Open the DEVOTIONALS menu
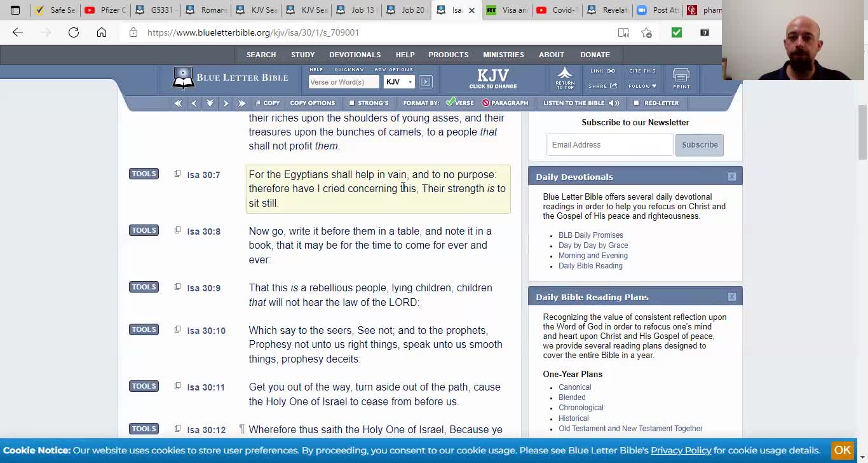 (355, 55)
